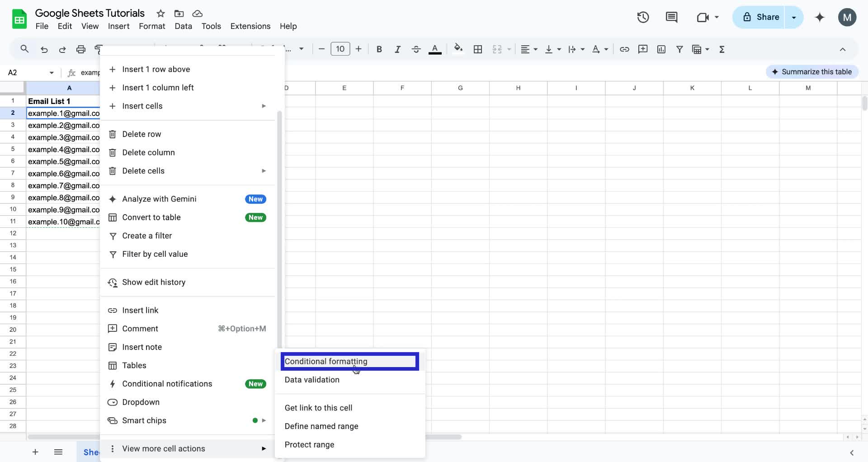The width and height of the screenshot is (868, 462).
Task: Toggle strikethrough formatting
Action: click(x=416, y=49)
